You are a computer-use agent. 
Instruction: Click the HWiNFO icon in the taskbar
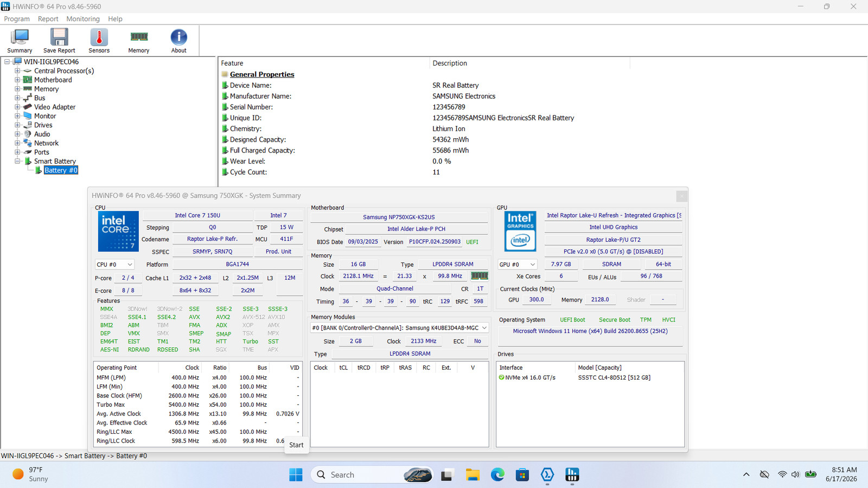(572, 475)
